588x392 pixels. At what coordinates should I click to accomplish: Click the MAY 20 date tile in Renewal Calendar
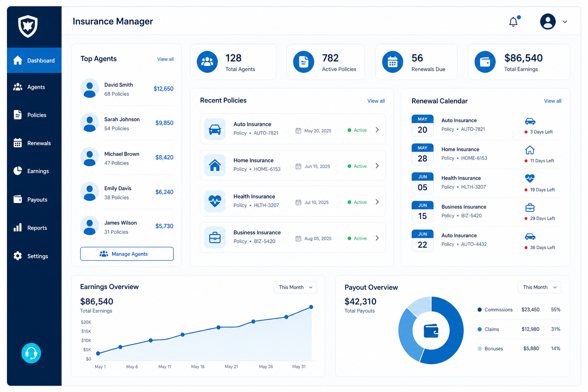[423, 126]
